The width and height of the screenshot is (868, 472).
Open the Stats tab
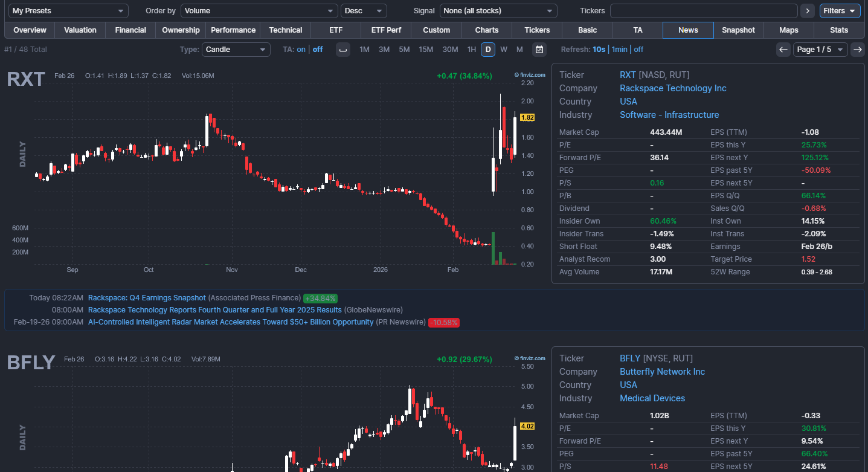pyautogui.click(x=839, y=30)
